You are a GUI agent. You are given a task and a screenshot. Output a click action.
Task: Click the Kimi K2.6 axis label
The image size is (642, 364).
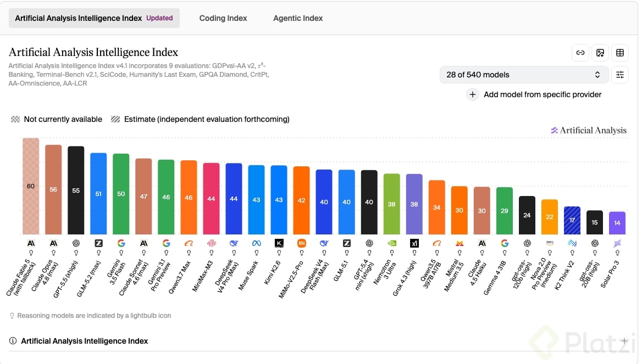coord(272,272)
